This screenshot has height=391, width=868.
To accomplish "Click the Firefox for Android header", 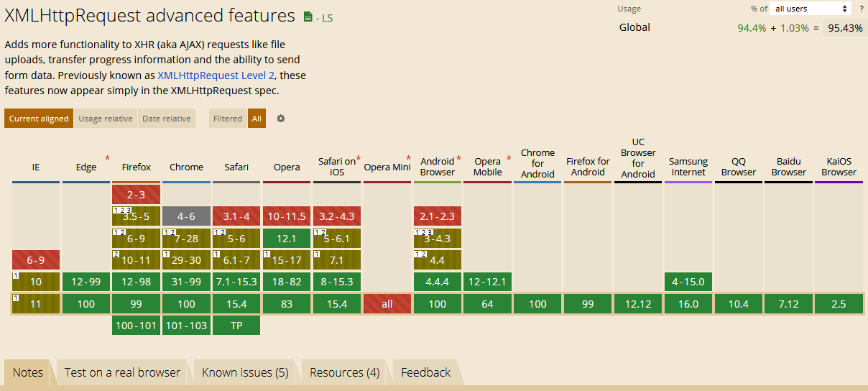I will (588, 167).
